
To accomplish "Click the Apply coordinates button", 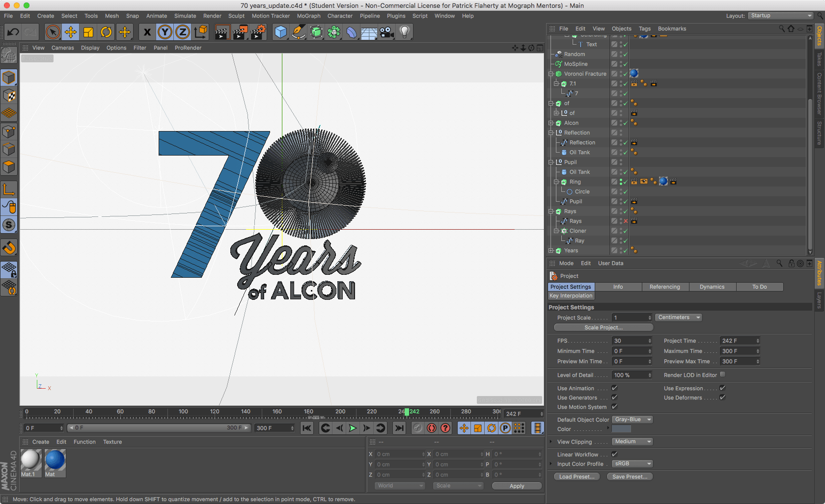I will click(517, 486).
